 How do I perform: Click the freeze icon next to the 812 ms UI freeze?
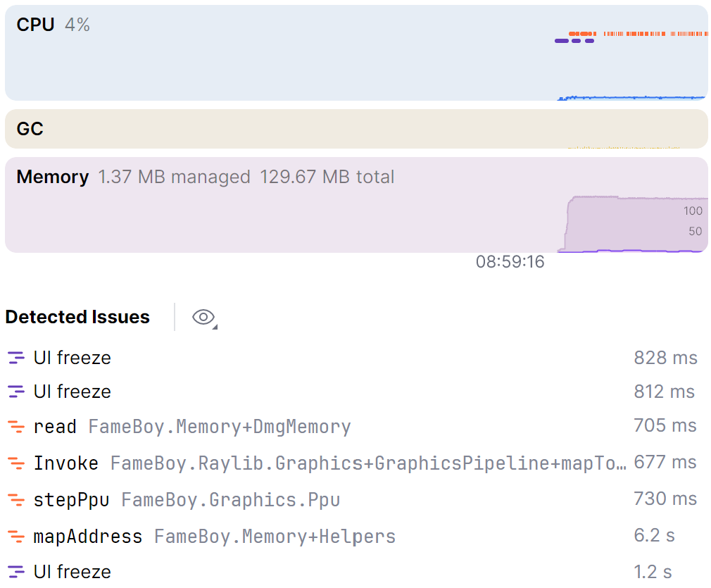pos(15,392)
